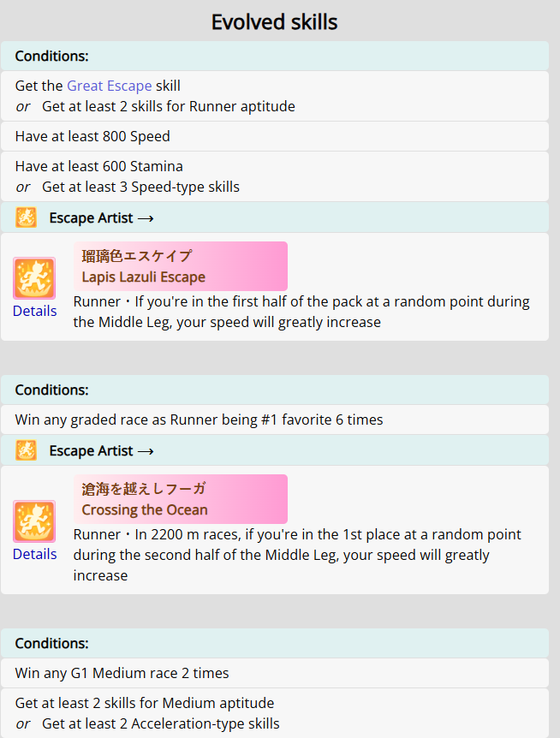The width and height of the screenshot is (560, 738).
Task: Click the third Conditions header above G1 Medium
Action: pos(275,643)
